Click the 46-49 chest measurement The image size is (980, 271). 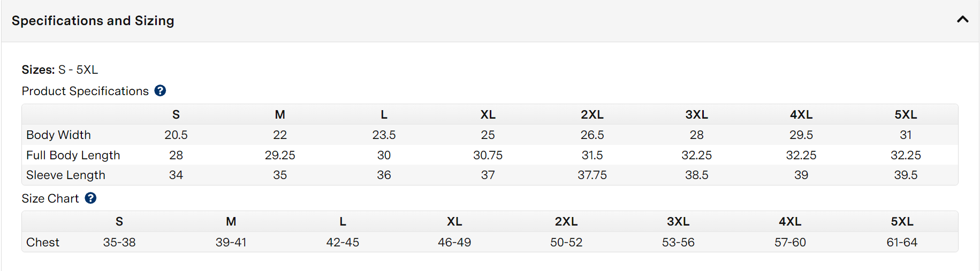[x=454, y=242]
